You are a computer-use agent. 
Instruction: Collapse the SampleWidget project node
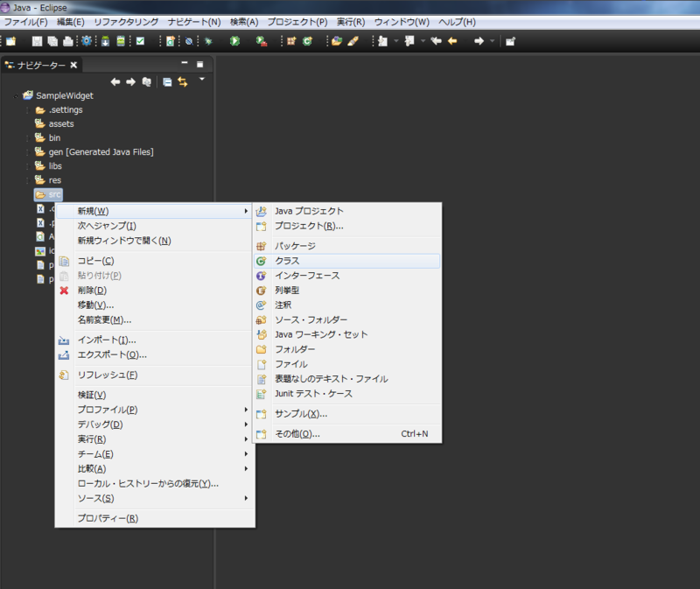16,96
